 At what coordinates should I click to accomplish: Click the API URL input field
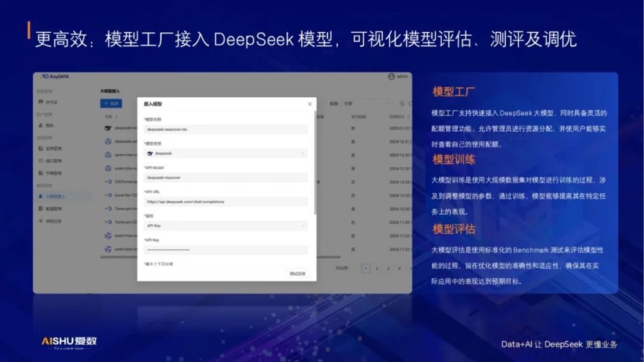coord(225,202)
